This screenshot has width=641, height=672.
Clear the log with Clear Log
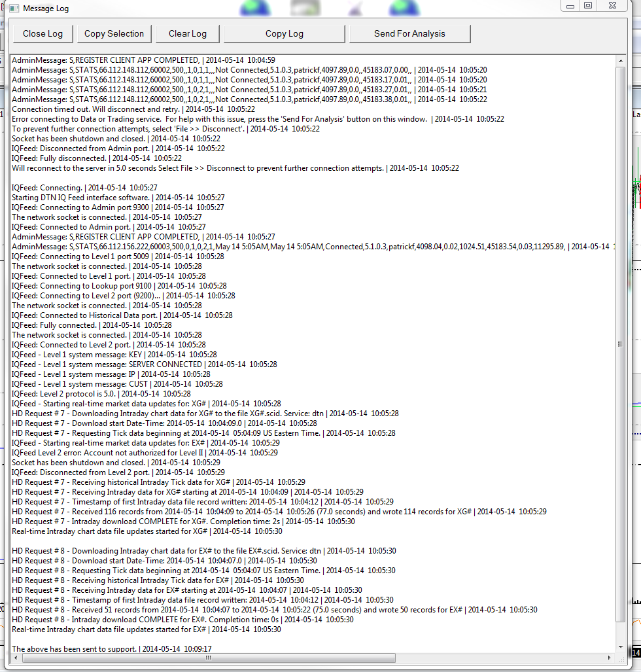188,34
